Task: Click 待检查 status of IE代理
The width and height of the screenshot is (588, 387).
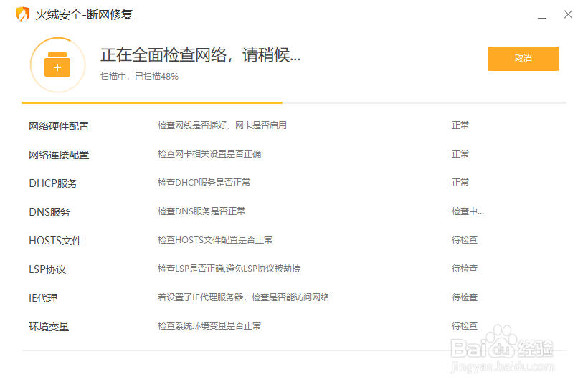Action: click(x=465, y=297)
